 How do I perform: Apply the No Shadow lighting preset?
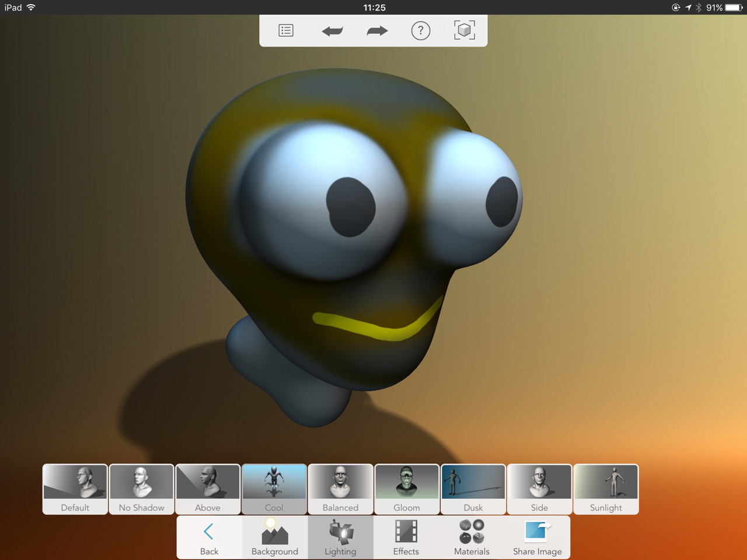pyautogui.click(x=141, y=489)
